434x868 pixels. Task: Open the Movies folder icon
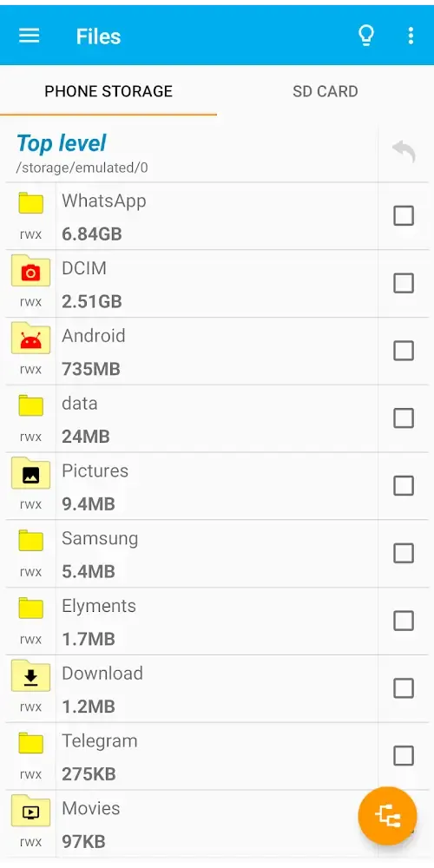point(31,811)
